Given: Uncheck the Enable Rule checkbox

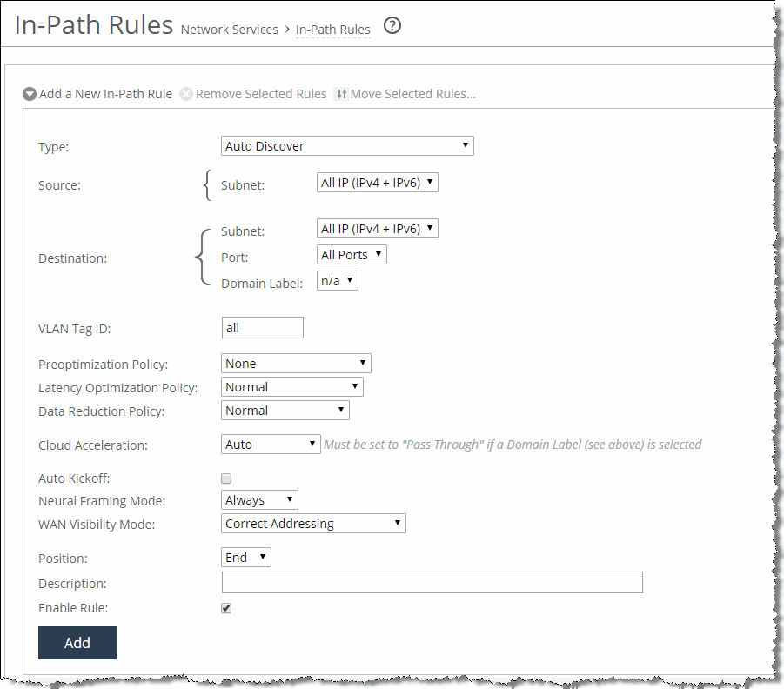Looking at the screenshot, I should click(x=226, y=608).
